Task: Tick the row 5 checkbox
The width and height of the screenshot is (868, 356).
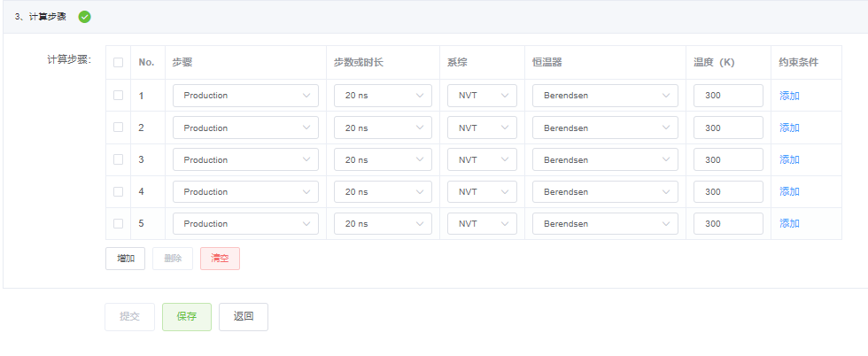Action: 118,223
